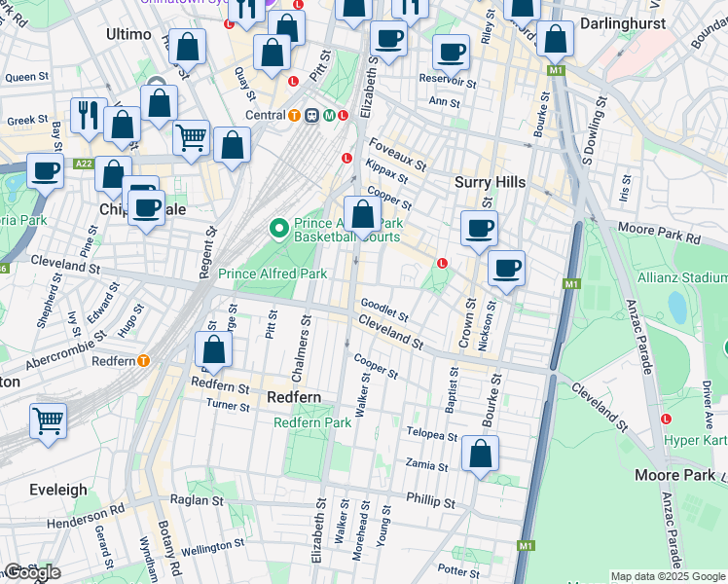
Task: Click the Telopea St label
Action: point(432,434)
